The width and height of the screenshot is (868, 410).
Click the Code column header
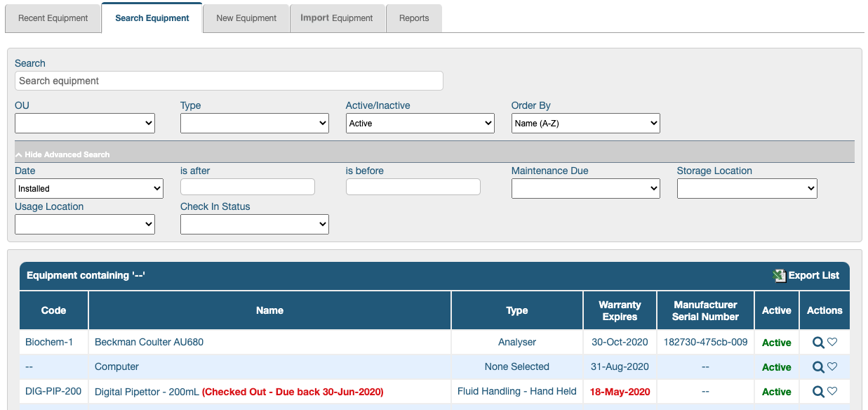pos(54,310)
